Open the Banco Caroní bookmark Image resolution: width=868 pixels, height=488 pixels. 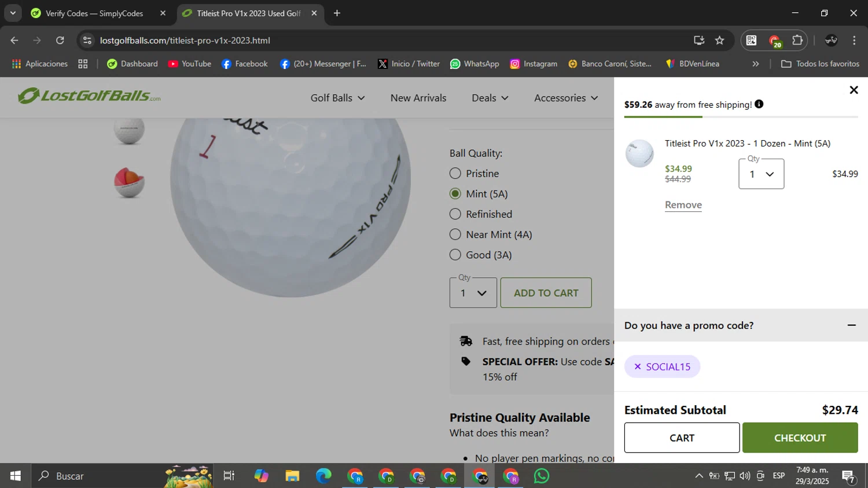(610, 64)
